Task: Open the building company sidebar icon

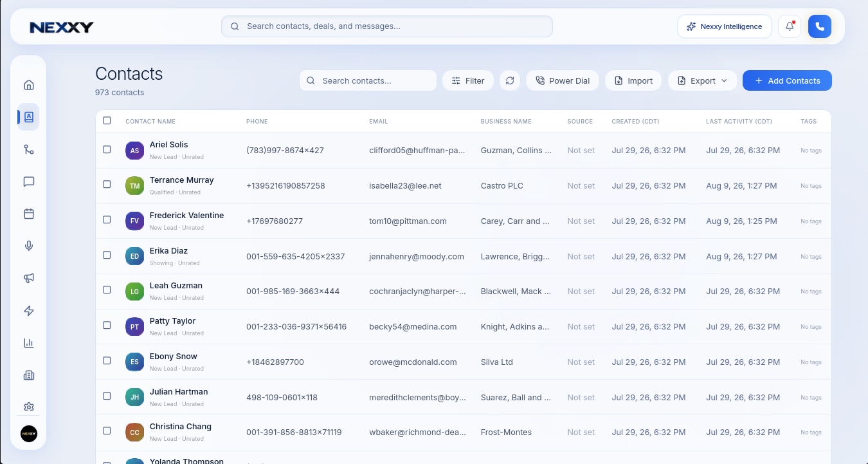Action: coord(28,375)
